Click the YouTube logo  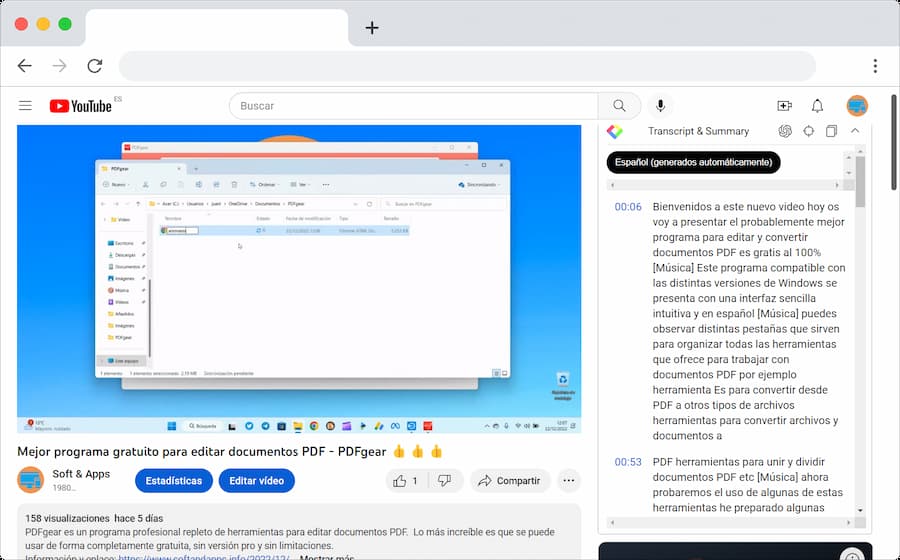tap(80, 106)
